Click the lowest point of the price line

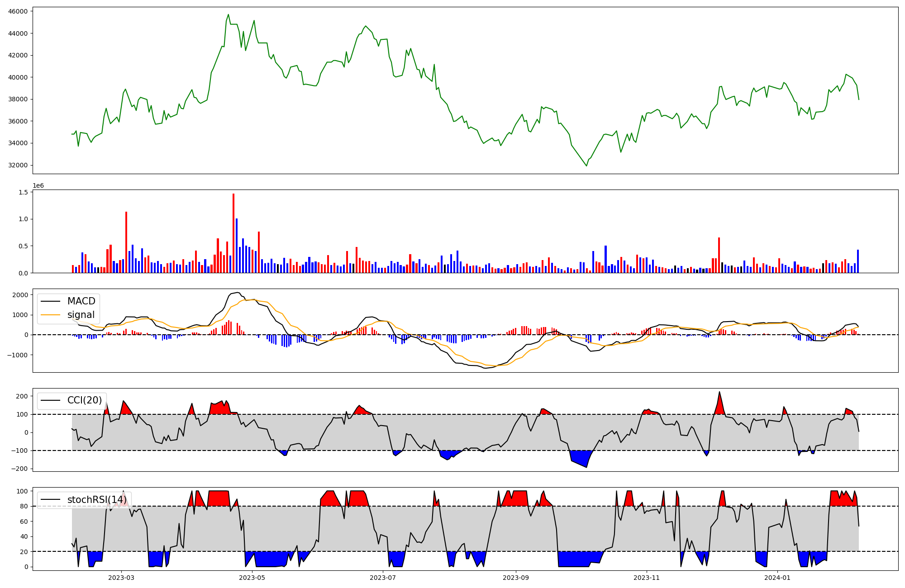click(x=586, y=166)
